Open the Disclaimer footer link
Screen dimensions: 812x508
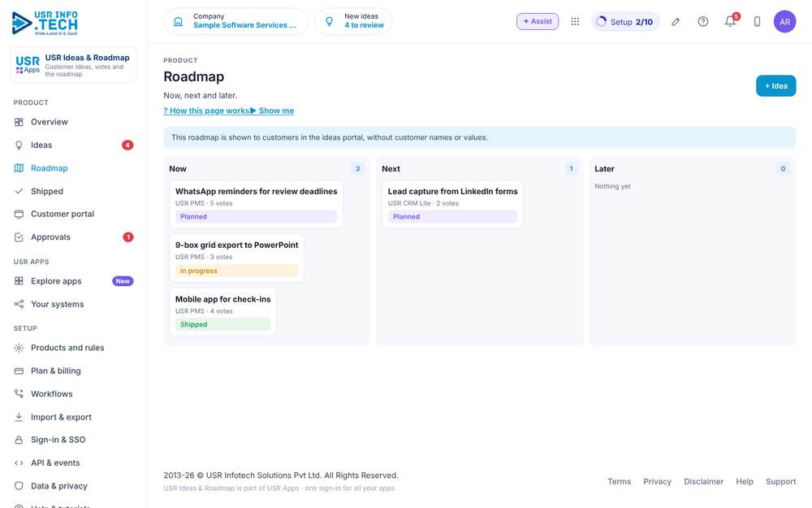pyautogui.click(x=703, y=481)
